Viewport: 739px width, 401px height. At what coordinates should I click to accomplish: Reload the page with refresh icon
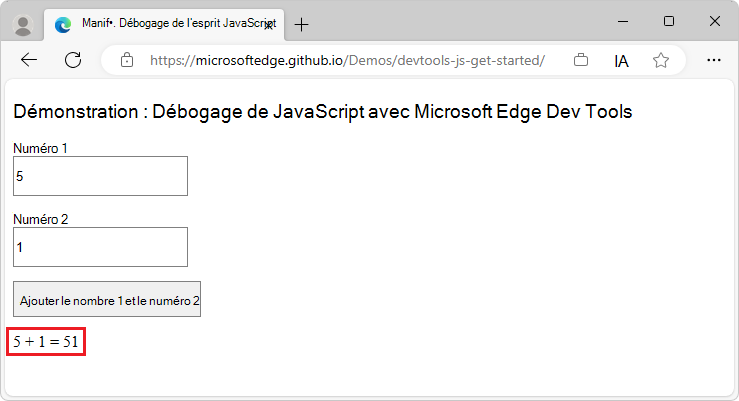pos(73,60)
